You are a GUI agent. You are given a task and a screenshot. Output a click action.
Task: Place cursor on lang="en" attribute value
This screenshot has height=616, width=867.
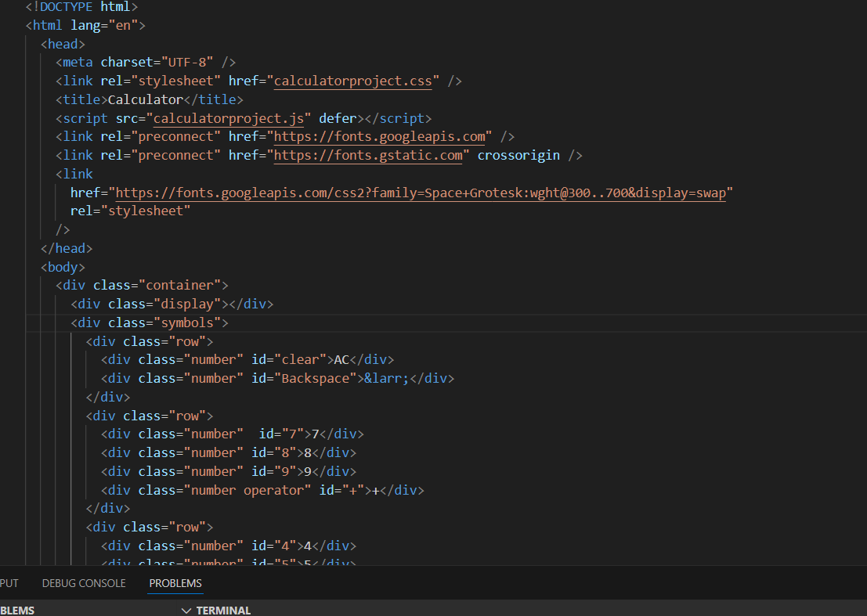tap(123, 25)
